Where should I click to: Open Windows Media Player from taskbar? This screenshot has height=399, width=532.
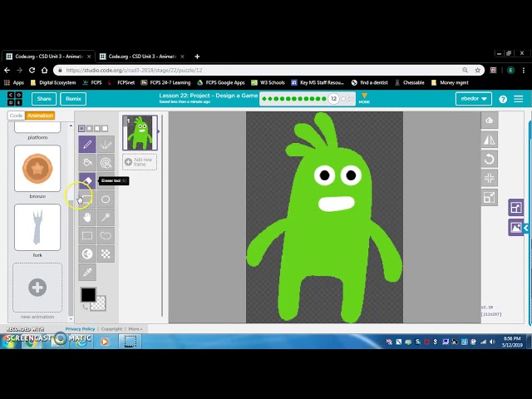tap(105, 342)
